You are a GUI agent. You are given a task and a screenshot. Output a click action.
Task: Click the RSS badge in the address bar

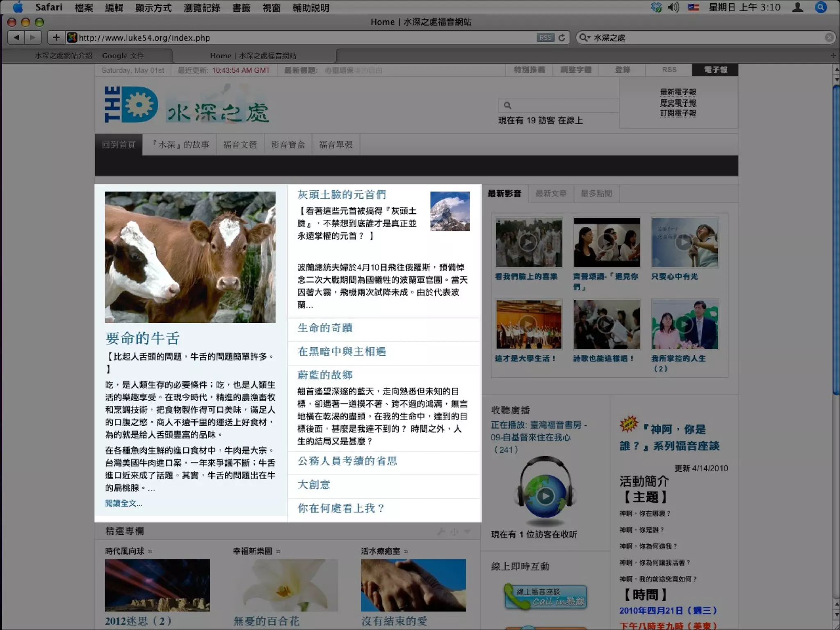click(x=545, y=38)
